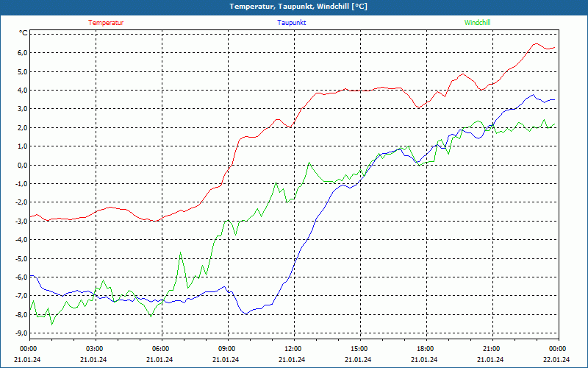Click the -6,0 y-axis value

21,277
